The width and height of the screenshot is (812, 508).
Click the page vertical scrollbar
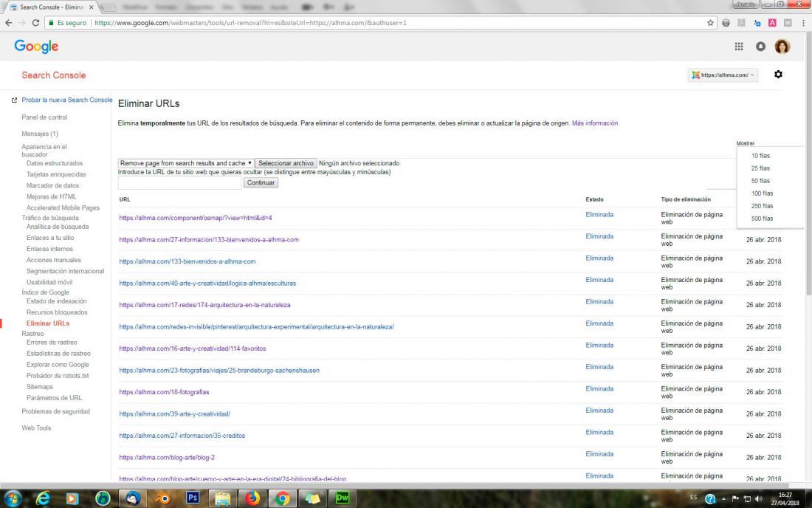coord(808,165)
